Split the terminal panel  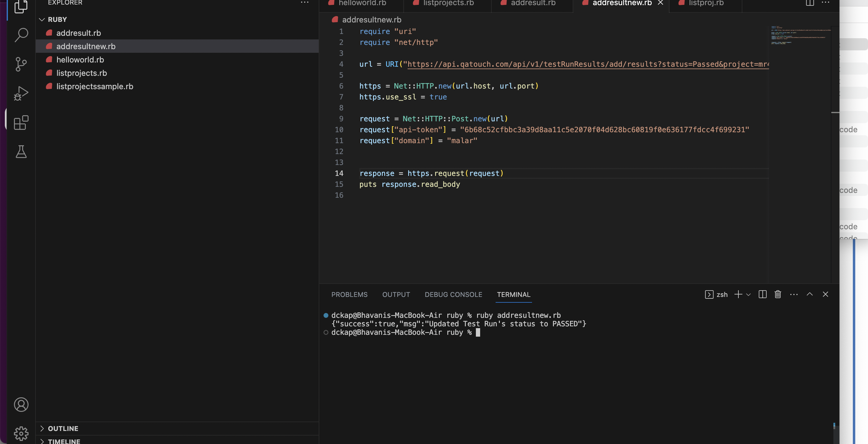click(762, 294)
